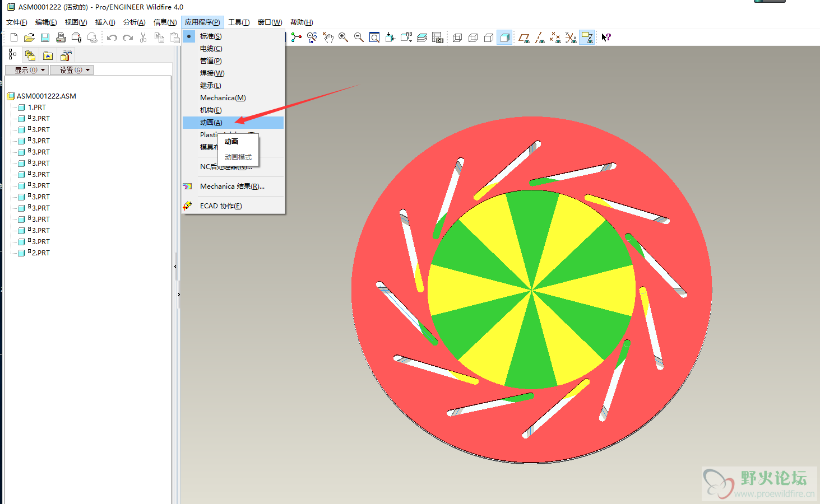Click the Zoom Out magnifier icon
This screenshot has width=820, height=504.
coord(359,38)
